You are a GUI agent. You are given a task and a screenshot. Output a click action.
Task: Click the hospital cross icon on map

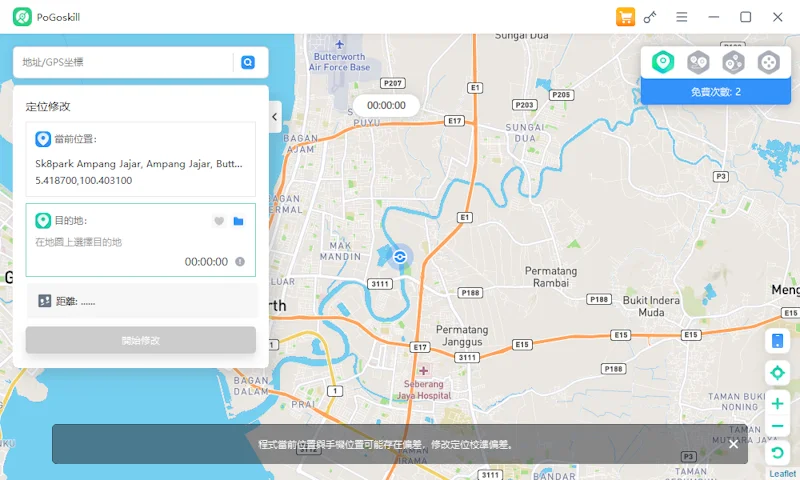coord(423,370)
